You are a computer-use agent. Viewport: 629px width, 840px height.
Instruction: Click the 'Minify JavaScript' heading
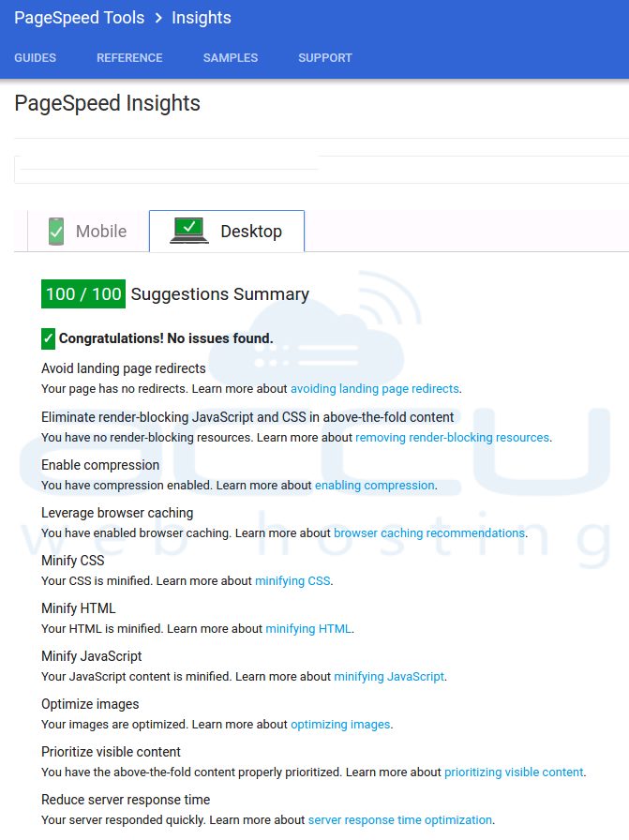pyautogui.click(x=92, y=656)
